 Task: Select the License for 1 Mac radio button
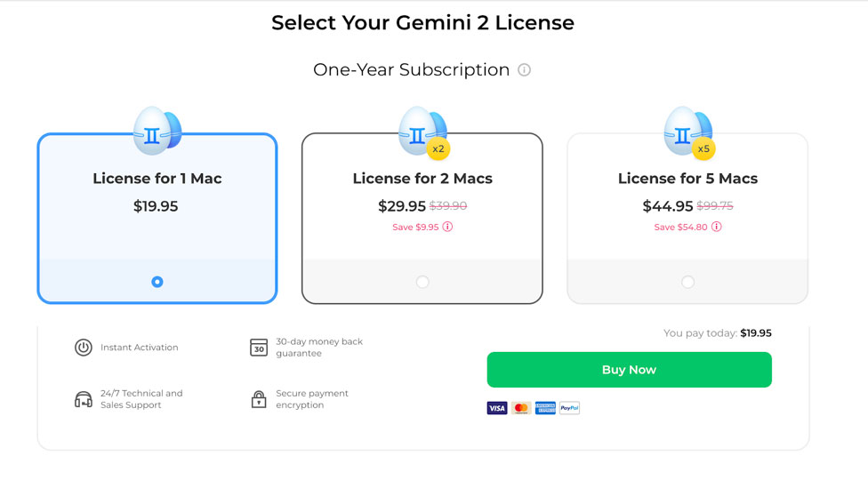[x=157, y=282]
